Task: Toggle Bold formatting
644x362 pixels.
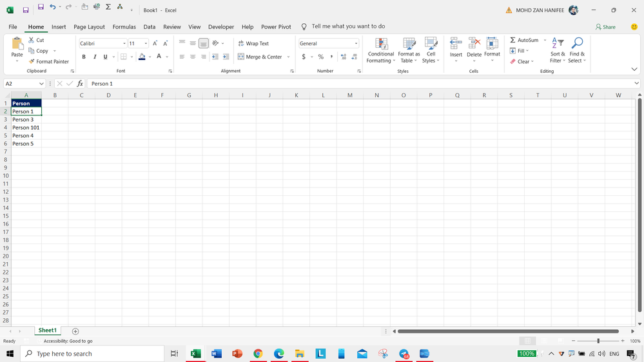Action: [x=84, y=57]
